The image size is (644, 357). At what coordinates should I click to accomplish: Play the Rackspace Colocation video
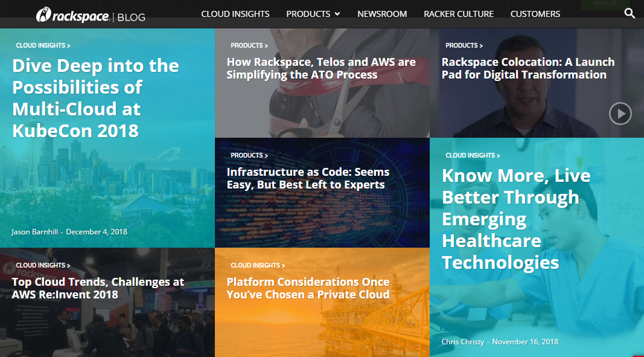[620, 113]
